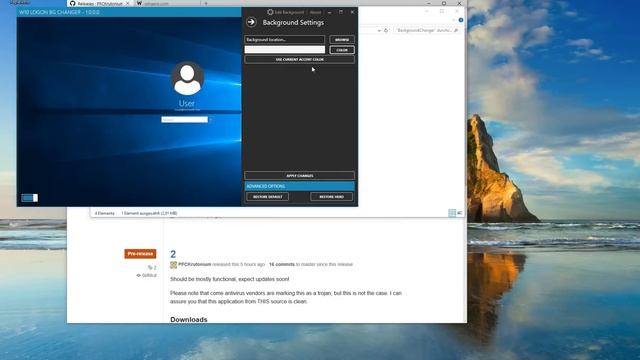
Task: Click the '4 Elemente' status bar text
Action: [104, 213]
